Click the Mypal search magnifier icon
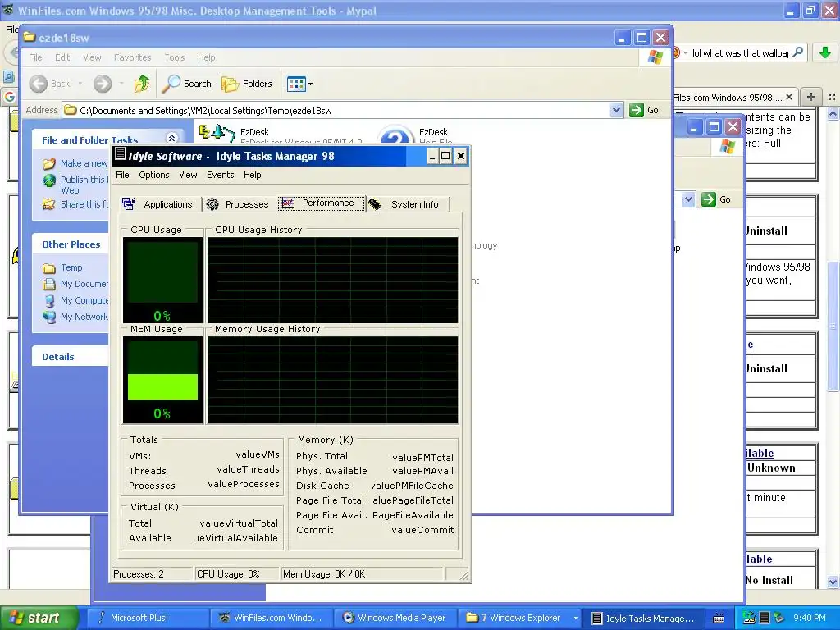The image size is (840, 630). 797,52
